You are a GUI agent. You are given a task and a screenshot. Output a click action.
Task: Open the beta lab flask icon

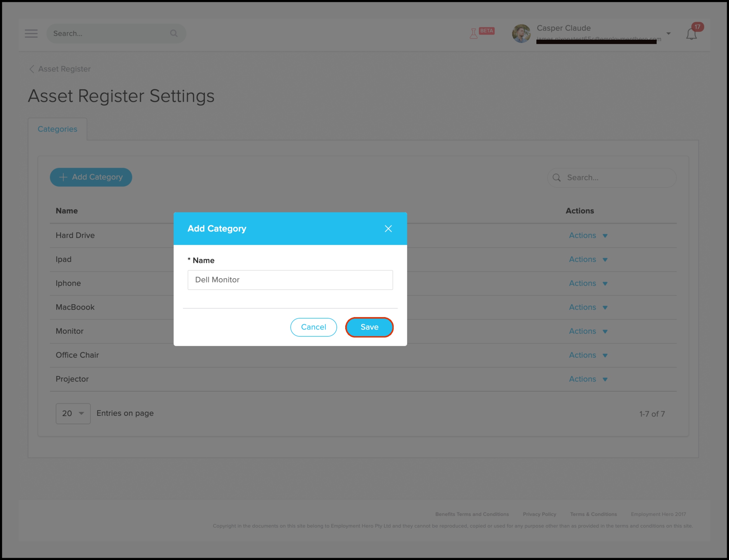(x=473, y=33)
